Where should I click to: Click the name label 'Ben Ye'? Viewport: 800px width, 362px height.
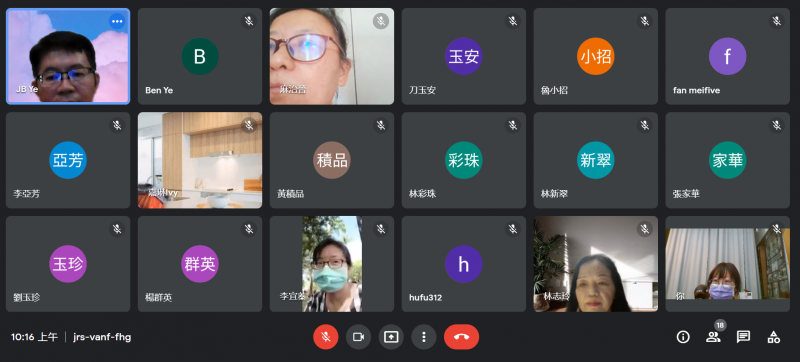[159, 90]
